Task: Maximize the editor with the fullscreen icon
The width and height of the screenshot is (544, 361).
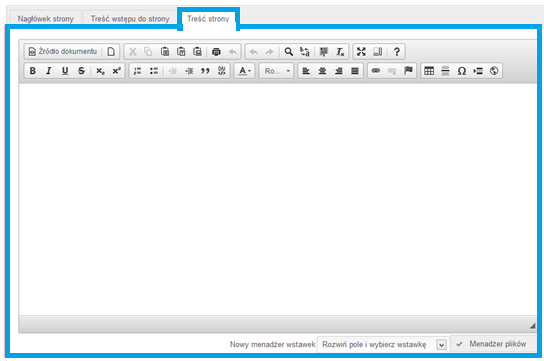Action: (x=361, y=52)
